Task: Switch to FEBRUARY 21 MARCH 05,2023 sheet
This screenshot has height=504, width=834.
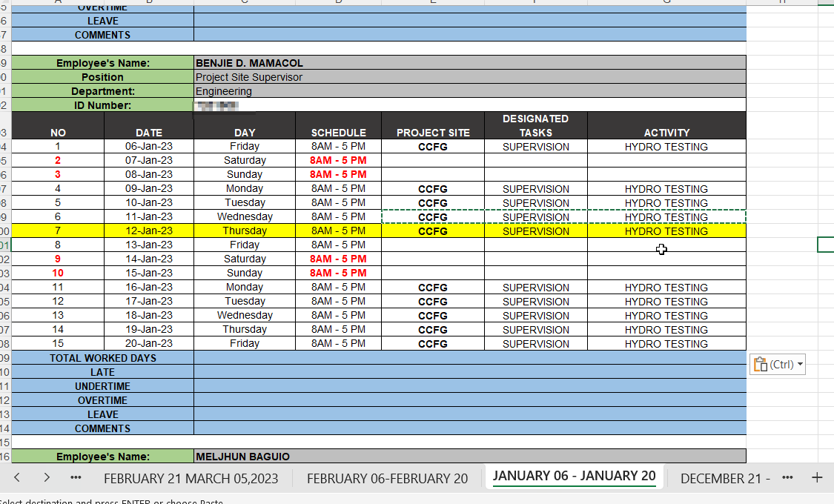Action: click(191, 479)
